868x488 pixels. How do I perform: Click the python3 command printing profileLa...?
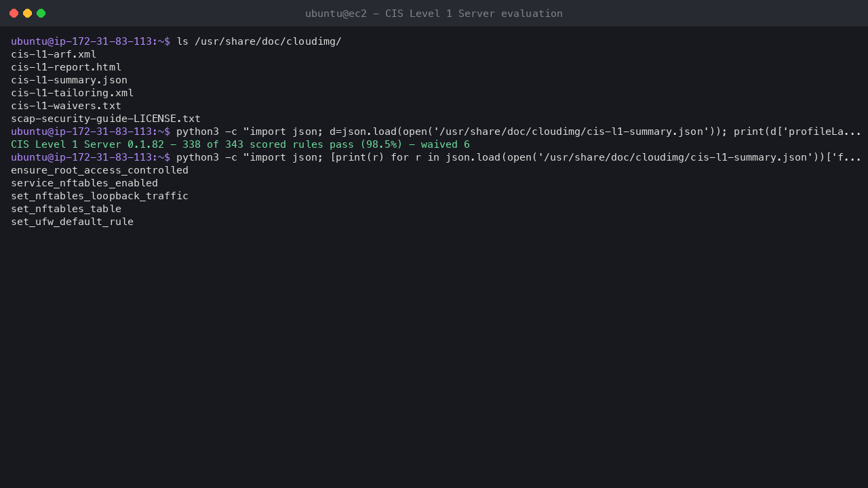click(x=519, y=131)
